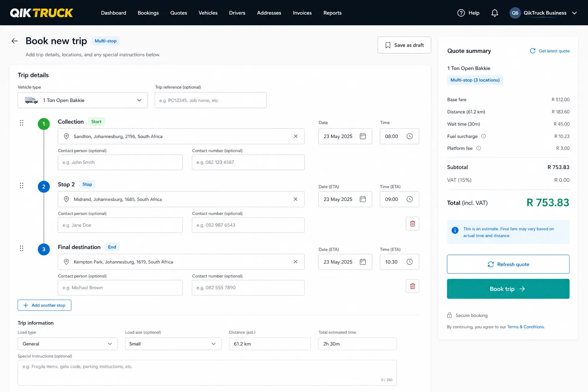The width and height of the screenshot is (588, 392).
Task: Clear the Midrand stop address
Action: point(296,199)
